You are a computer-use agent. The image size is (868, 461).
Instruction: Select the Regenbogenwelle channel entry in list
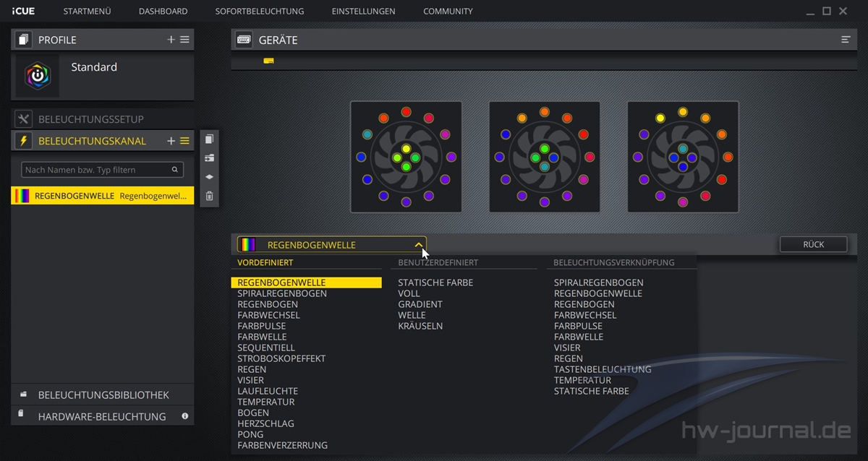click(102, 196)
